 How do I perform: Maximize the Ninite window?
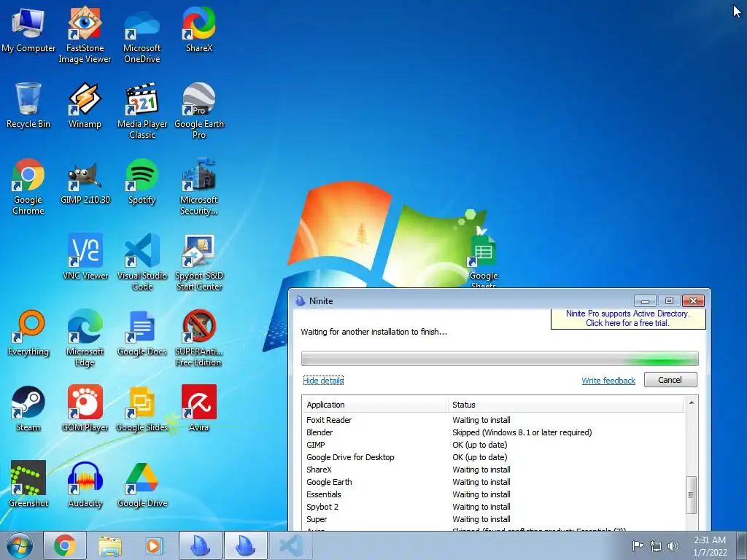click(x=669, y=301)
